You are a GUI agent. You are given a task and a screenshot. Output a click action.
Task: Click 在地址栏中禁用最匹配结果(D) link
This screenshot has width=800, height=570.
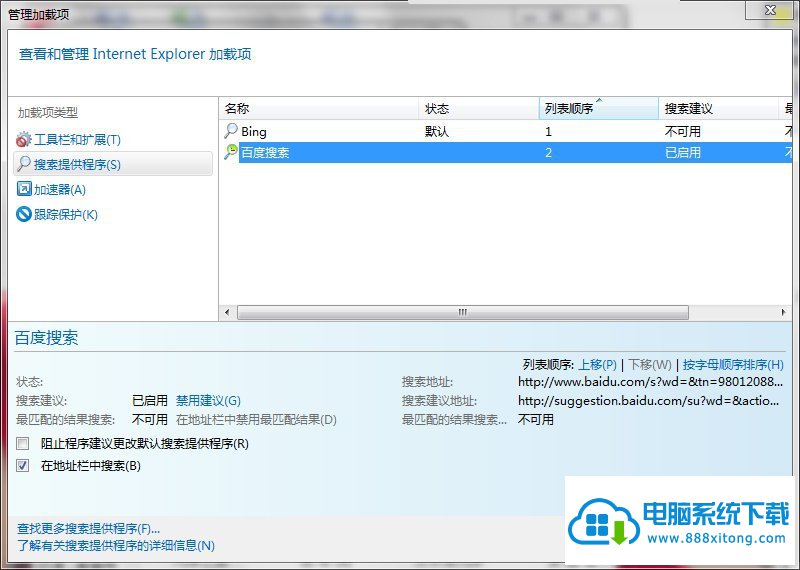click(256, 419)
